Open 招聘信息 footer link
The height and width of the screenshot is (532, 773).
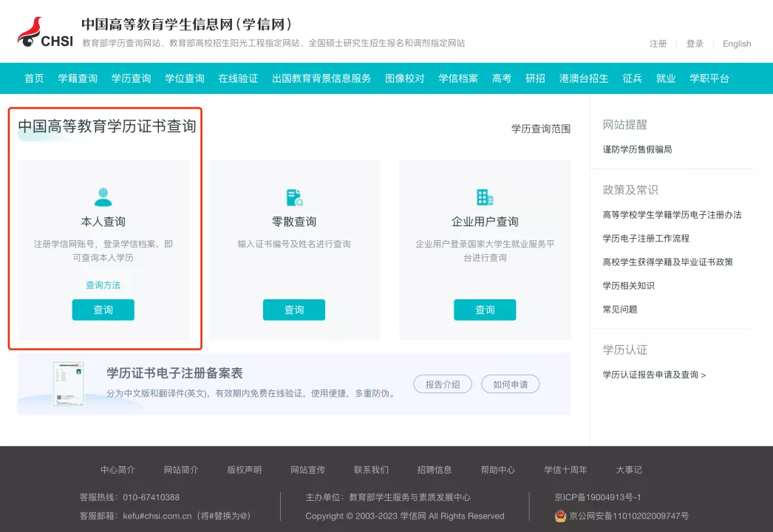tap(435, 470)
